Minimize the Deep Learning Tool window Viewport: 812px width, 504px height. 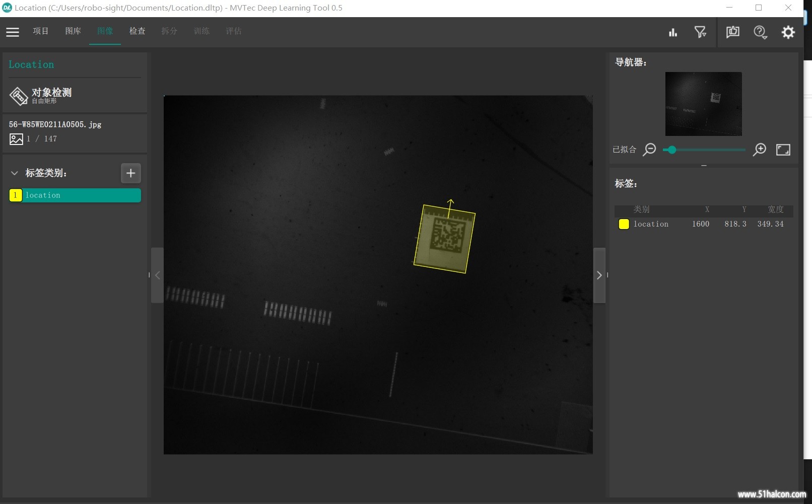coord(729,8)
